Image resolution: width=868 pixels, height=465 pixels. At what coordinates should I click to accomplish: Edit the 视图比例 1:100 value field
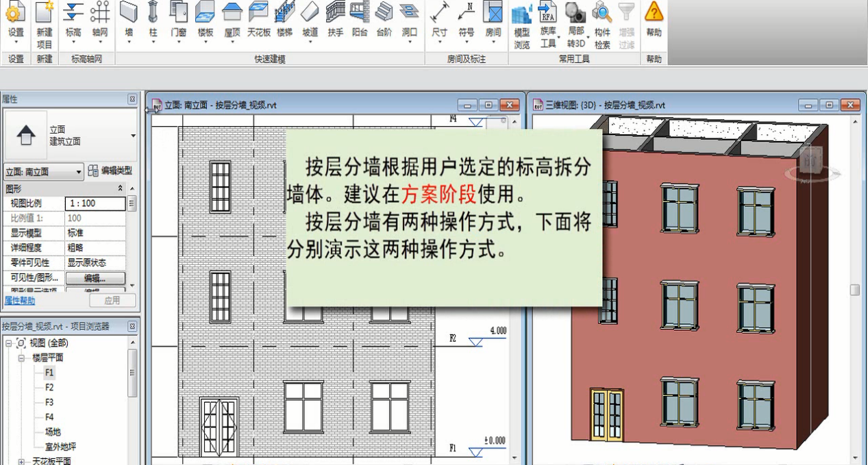pyautogui.click(x=95, y=203)
